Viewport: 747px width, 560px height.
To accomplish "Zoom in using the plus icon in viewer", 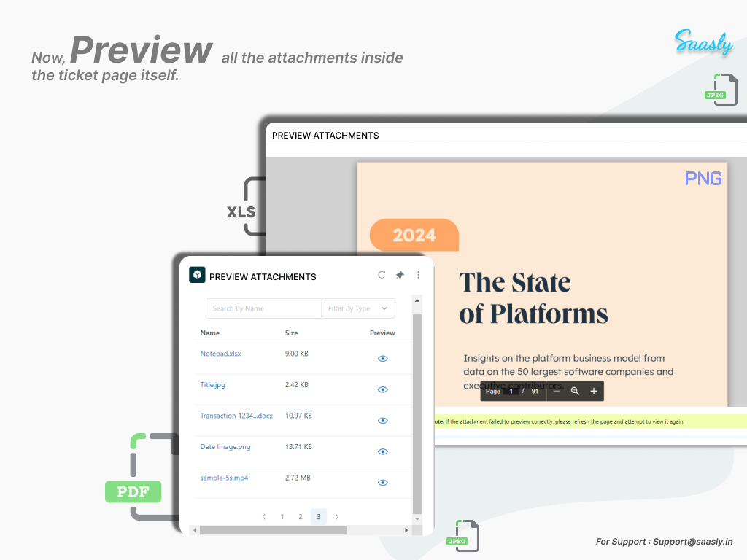I will 594,391.
